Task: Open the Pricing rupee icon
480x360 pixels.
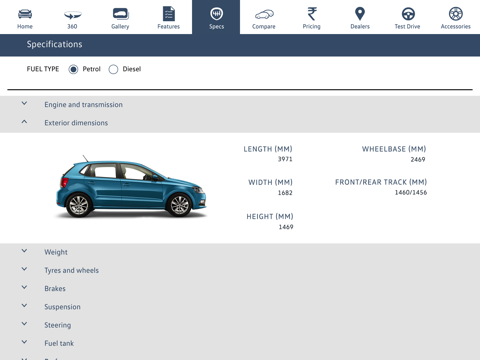Action: (x=312, y=14)
